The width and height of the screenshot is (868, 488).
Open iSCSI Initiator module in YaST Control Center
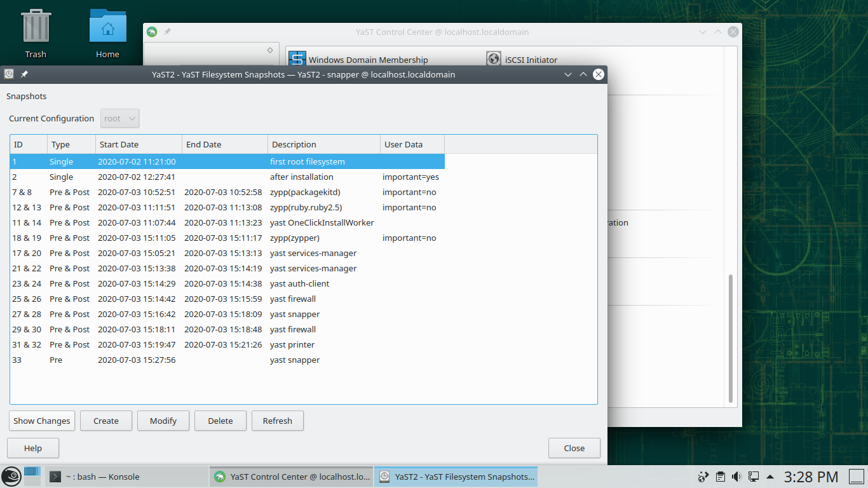(522, 60)
